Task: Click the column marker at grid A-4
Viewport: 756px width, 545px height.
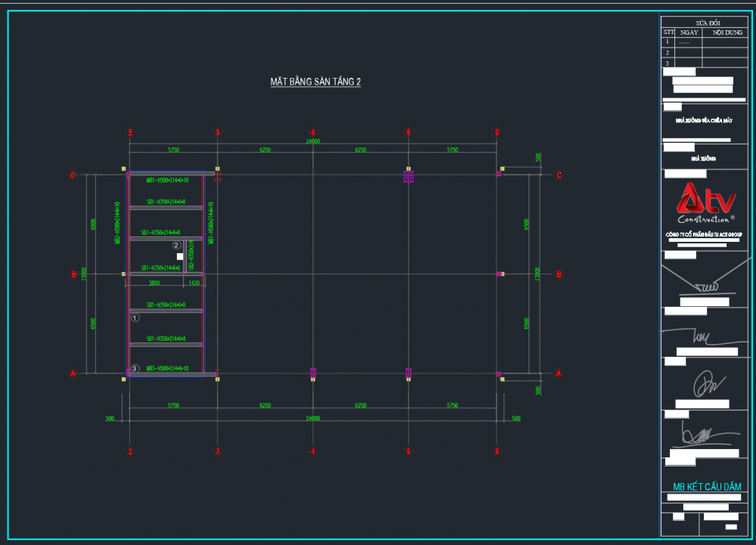Action: (313, 373)
